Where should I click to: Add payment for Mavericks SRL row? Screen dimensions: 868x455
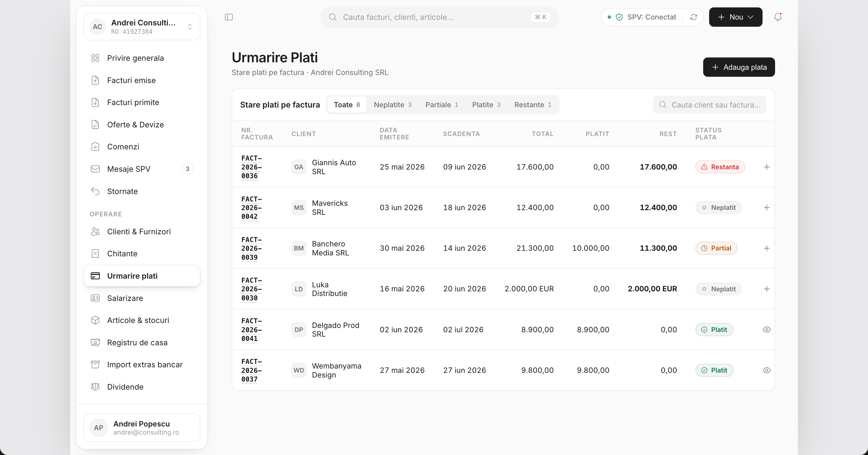(x=766, y=208)
